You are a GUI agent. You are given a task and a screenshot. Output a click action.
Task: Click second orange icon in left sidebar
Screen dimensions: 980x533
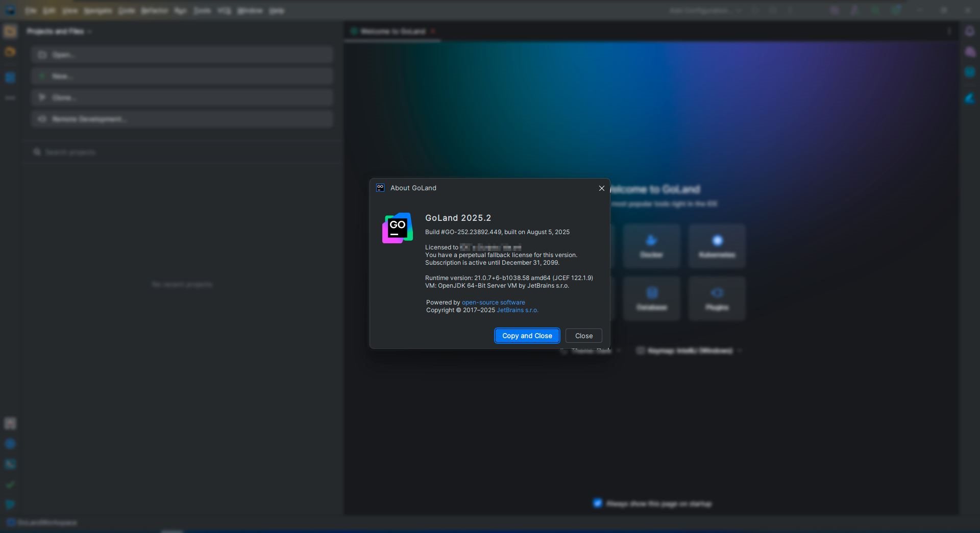10,52
